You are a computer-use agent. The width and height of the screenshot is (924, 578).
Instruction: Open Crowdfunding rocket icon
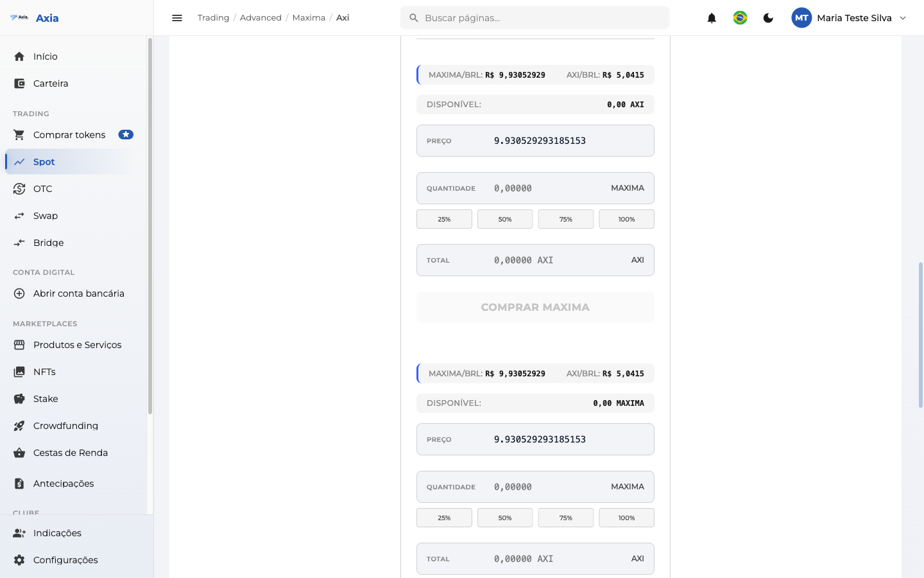coord(19,426)
